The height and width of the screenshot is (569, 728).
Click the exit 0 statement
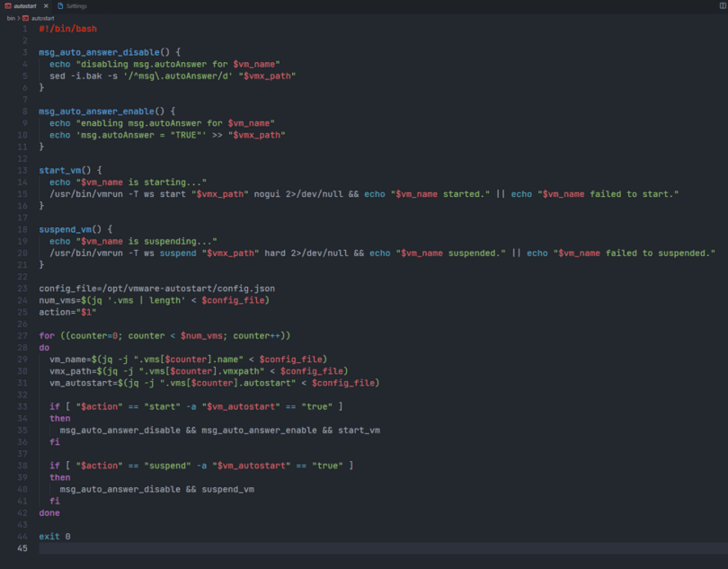55,536
